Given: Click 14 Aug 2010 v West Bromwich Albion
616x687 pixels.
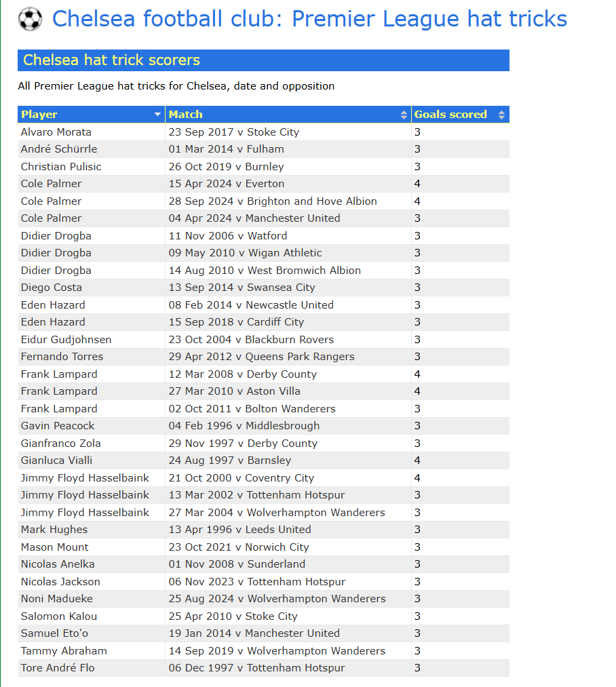Looking at the screenshot, I should coord(288,271).
